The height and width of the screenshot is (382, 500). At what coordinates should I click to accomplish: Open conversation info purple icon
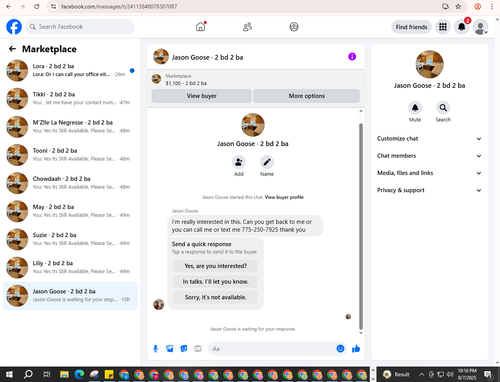point(352,57)
